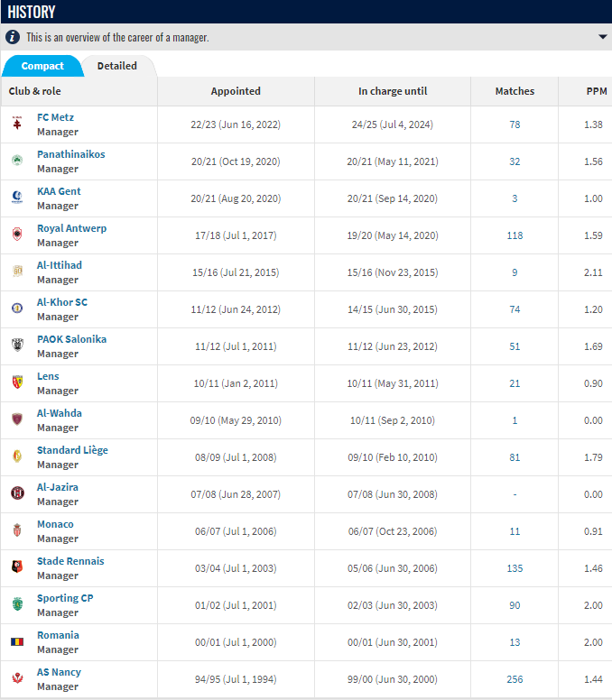Click the Al-Khor SC crest icon
Screen dimensions: 612x700
pyautogui.click(x=17, y=309)
